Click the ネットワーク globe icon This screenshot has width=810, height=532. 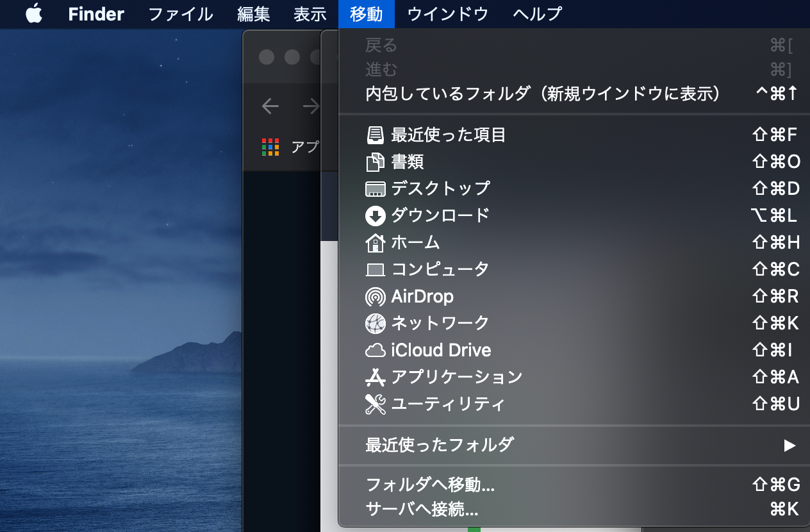tap(375, 324)
